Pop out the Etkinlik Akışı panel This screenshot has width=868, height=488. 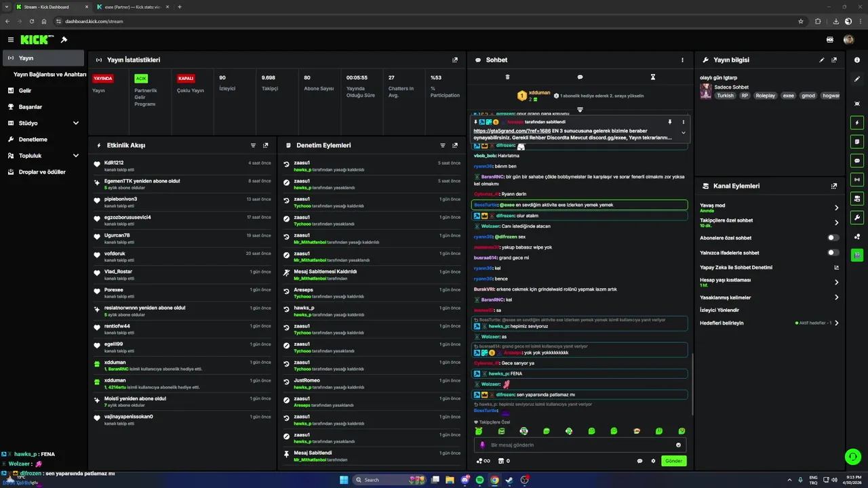click(x=265, y=145)
